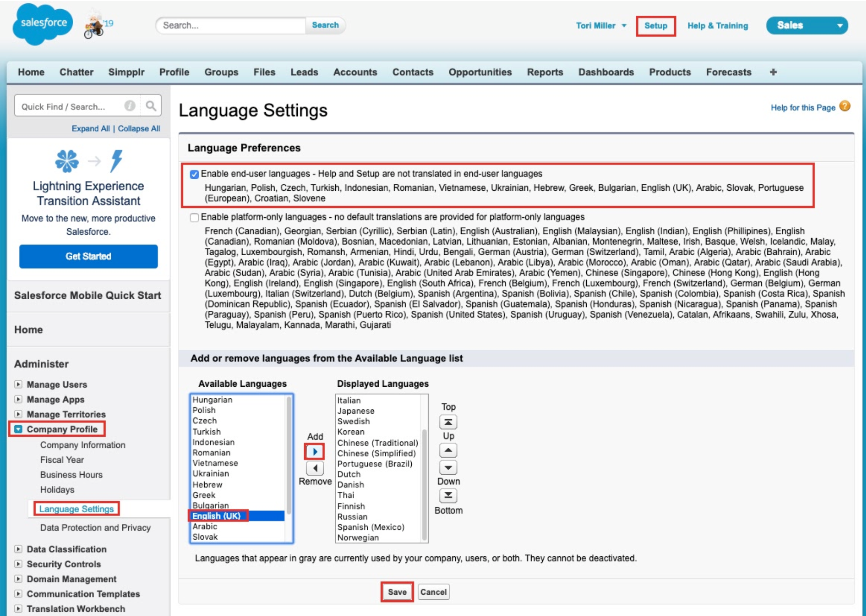Open Language Settings sidebar link

point(76,509)
